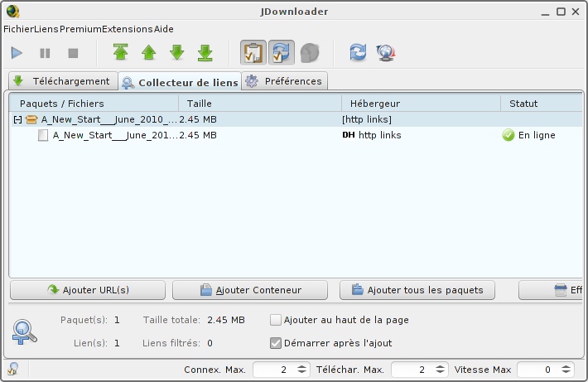The width and height of the screenshot is (588, 382).
Task: Move selection to bottom arrow icon
Action: coord(205,53)
